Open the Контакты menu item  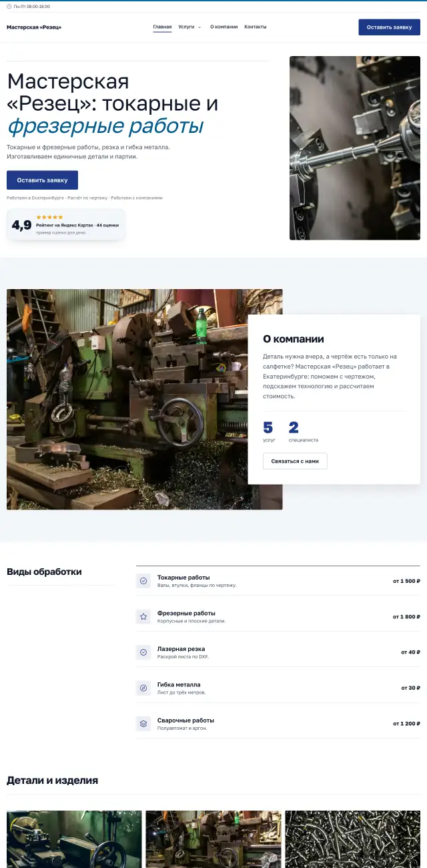pos(256,27)
